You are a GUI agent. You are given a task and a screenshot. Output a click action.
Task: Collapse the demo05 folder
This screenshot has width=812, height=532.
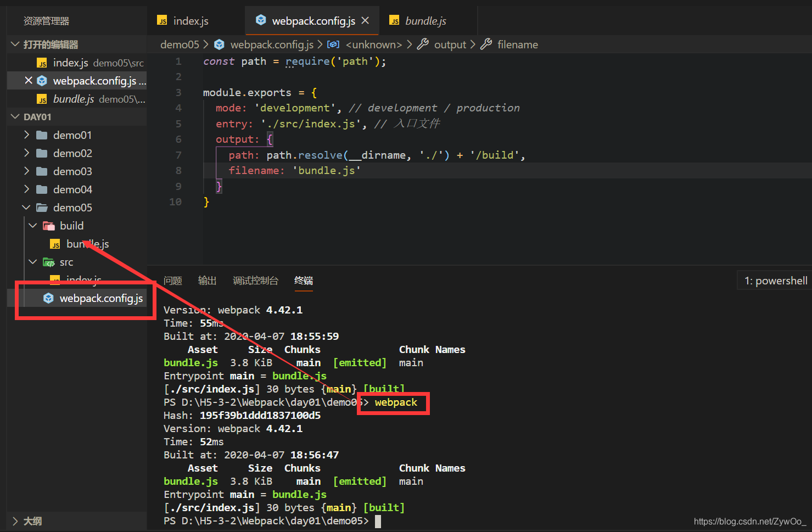(x=26, y=207)
